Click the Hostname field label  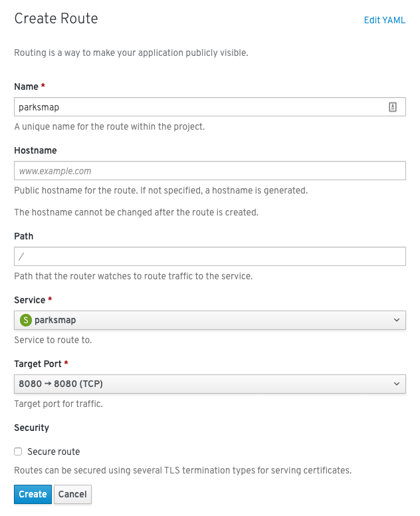35,150
